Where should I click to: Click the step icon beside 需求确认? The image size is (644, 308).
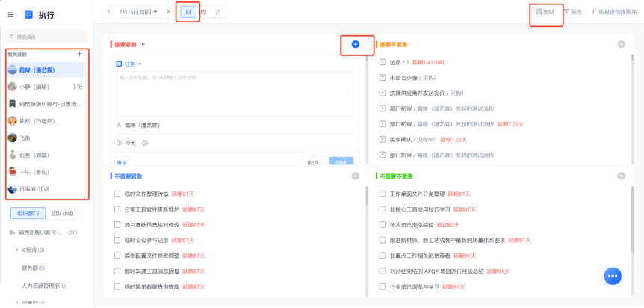click(x=383, y=139)
